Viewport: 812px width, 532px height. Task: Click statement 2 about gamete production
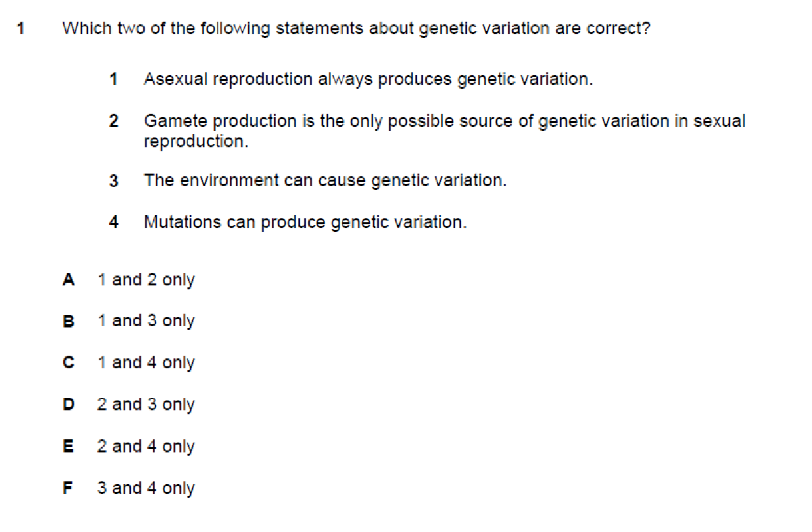[444, 131]
